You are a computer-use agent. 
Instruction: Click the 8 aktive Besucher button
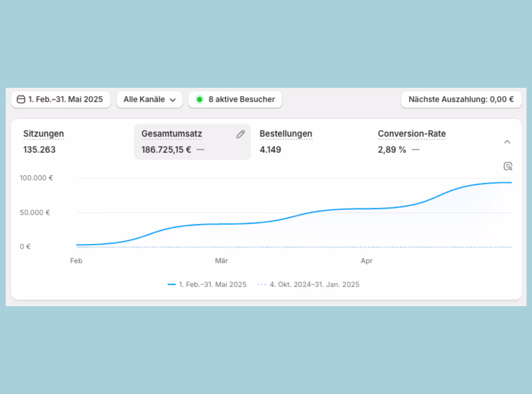coord(235,99)
